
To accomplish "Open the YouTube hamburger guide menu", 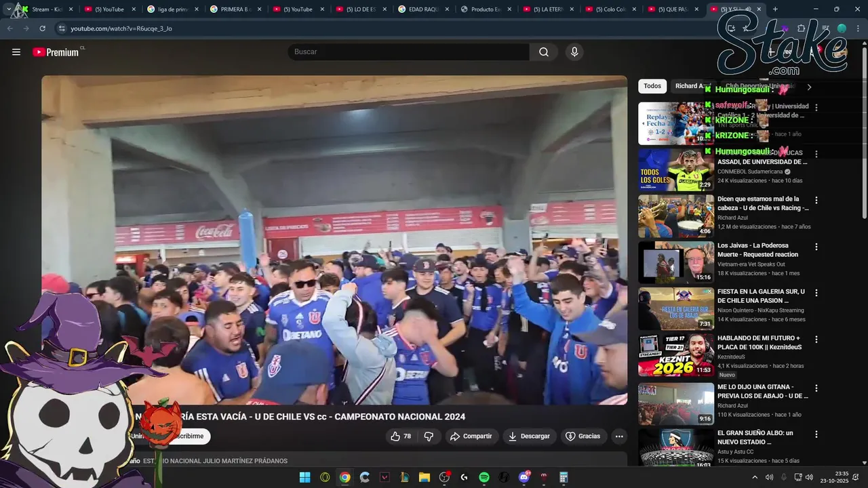I will coord(16,52).
